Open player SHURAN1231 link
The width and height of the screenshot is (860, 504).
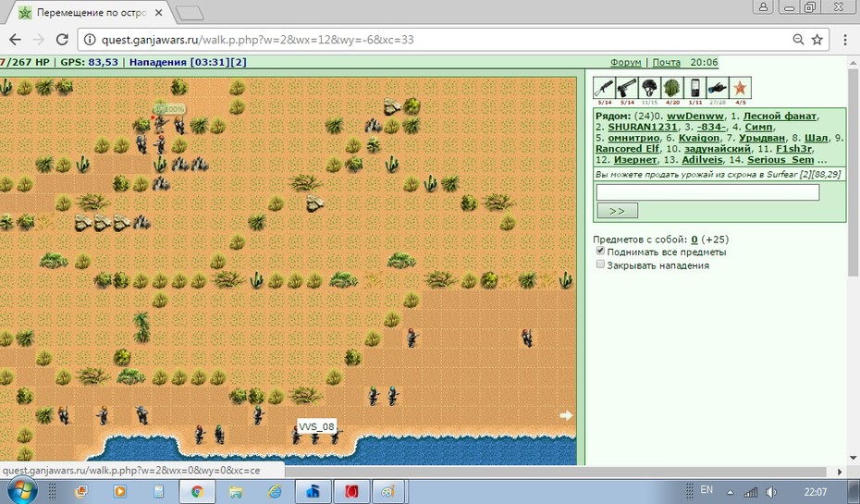click(643, 128)
